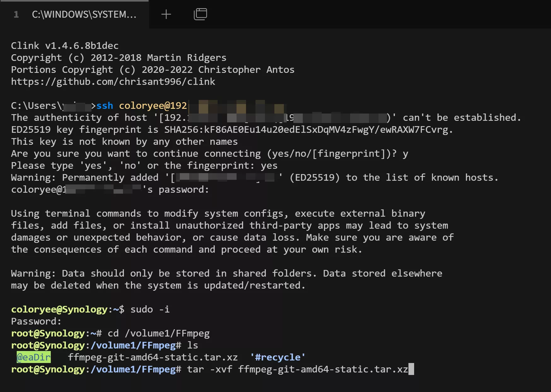Click the 'coloryee@Synology' prompt text

coord(59,309)
